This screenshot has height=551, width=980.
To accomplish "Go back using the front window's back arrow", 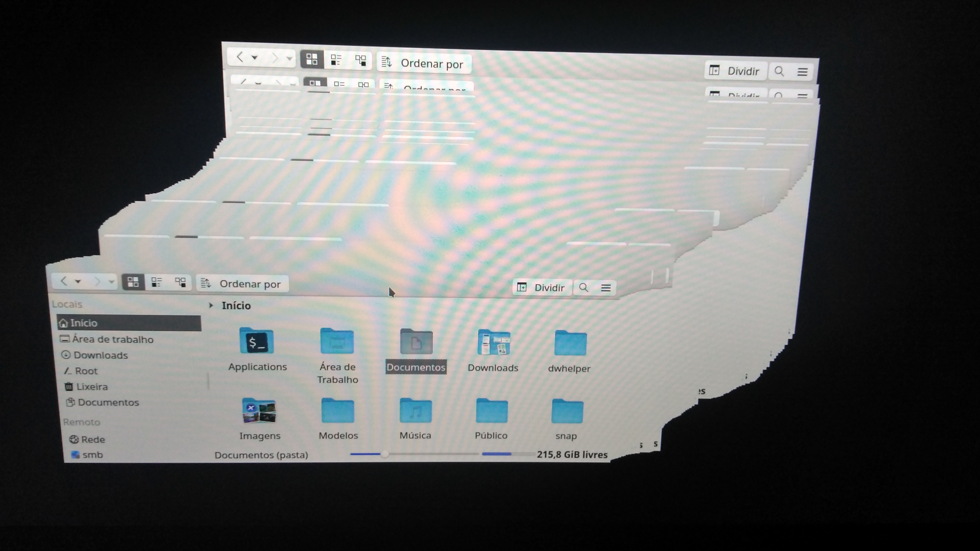I will [x=64, y=282].
